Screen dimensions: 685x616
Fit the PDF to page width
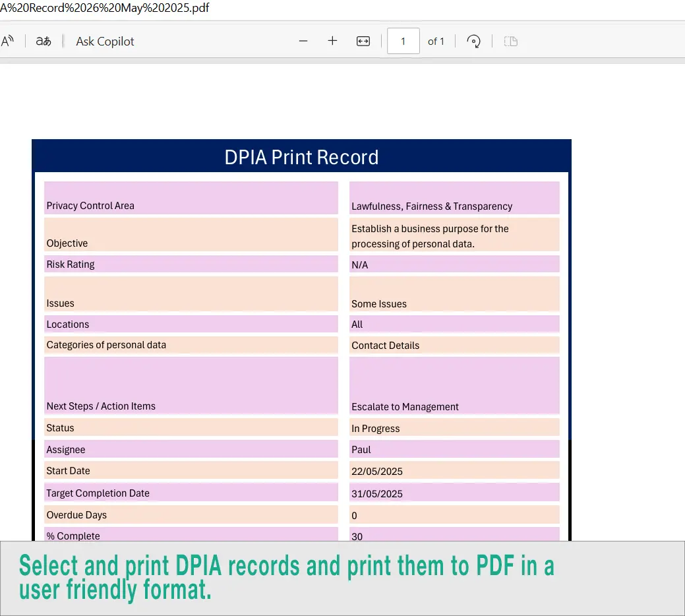[x=363, y=40]
